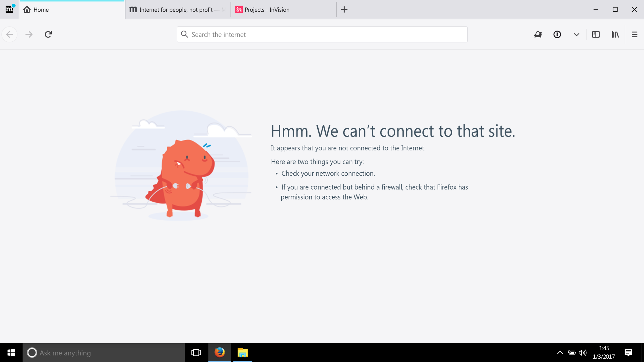Click the reload page icon
The width and height of the screenshot is (644, 362).
click(48, 34)
